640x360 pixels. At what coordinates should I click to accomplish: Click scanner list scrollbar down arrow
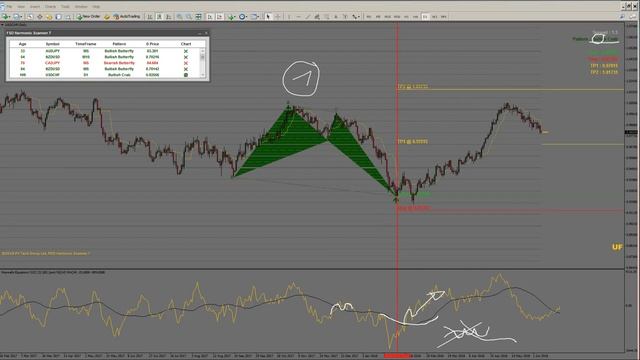202,75
